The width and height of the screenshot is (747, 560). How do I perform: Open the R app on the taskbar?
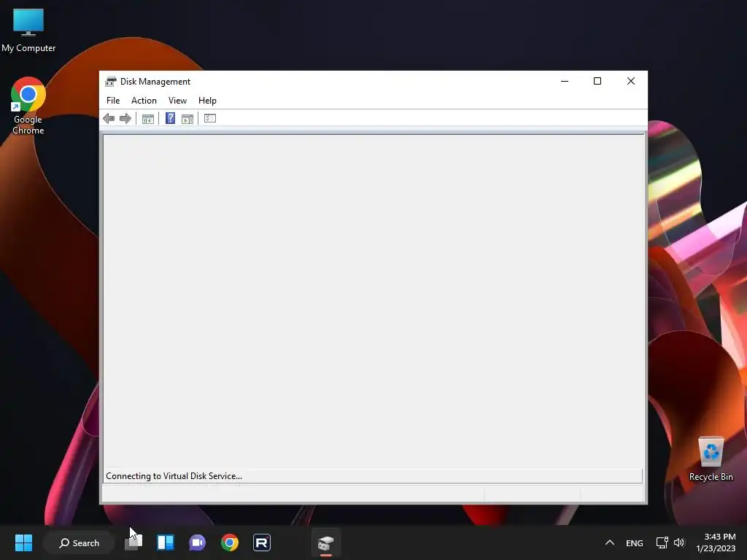click(x=262, y=542)
